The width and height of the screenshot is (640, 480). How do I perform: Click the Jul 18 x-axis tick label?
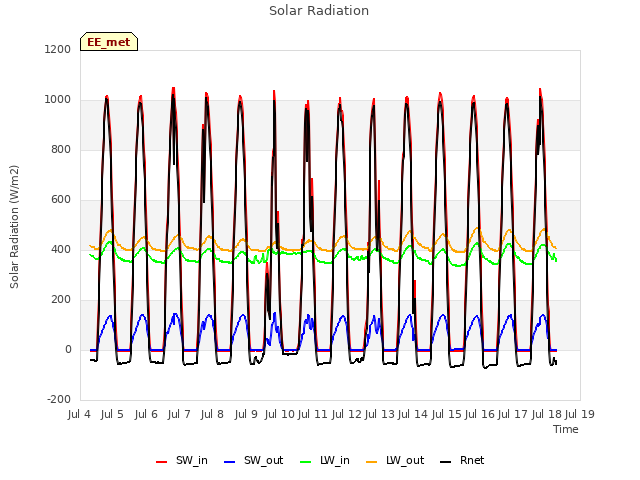547,414
